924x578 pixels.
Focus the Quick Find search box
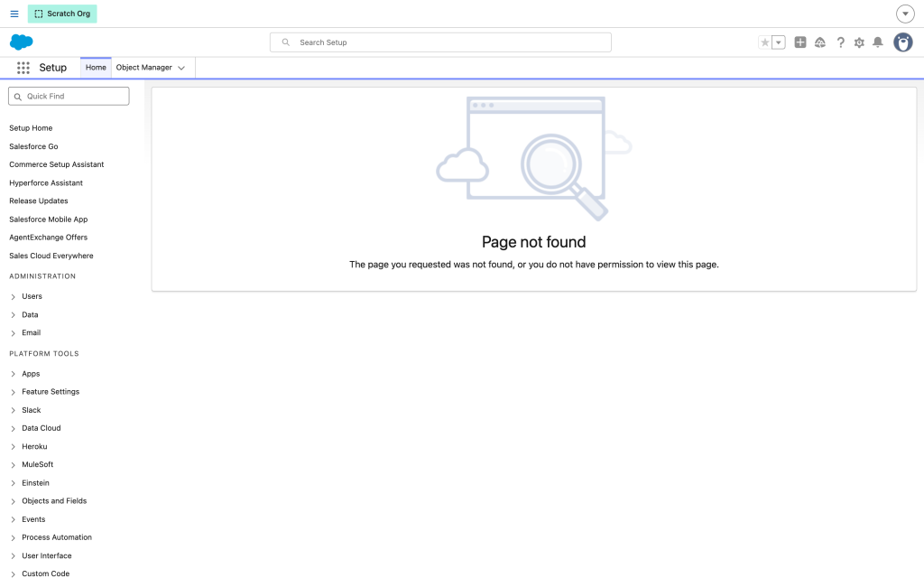69,96
